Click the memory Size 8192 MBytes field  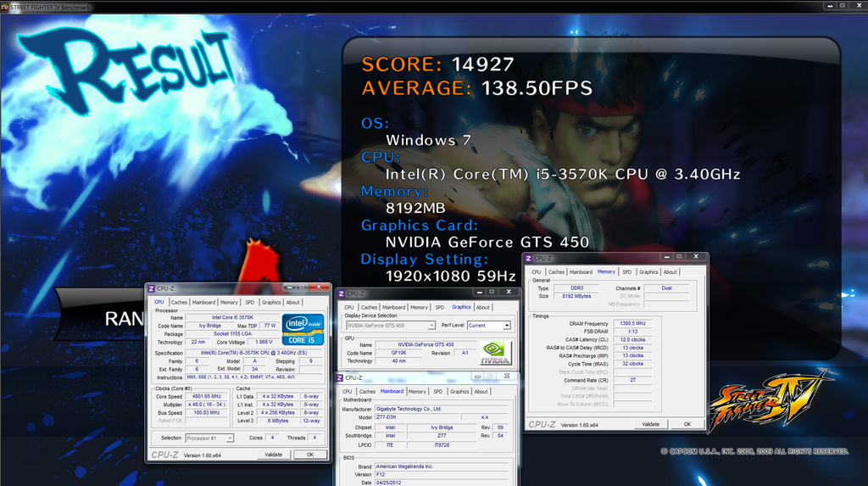[x=576, y=297]
